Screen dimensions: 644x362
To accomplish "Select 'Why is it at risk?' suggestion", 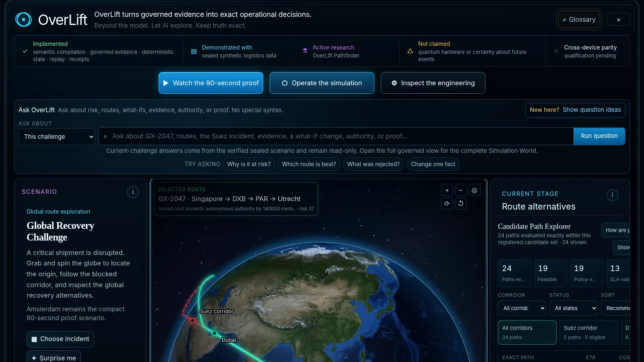I will pos(249,164).
